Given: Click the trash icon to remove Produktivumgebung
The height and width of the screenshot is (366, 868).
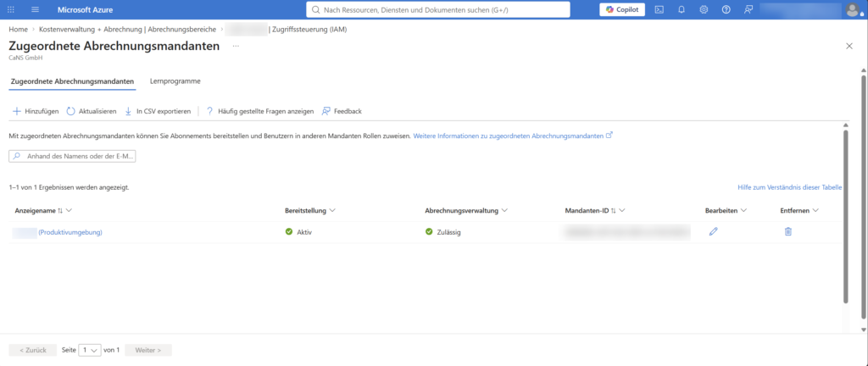Looking at the screenshot, I should pos(787,231).
